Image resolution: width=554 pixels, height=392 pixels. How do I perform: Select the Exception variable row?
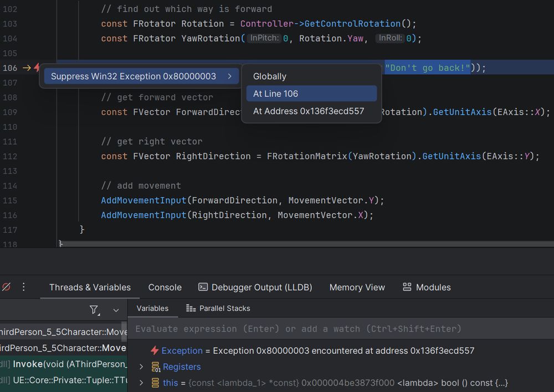[341, 350]
